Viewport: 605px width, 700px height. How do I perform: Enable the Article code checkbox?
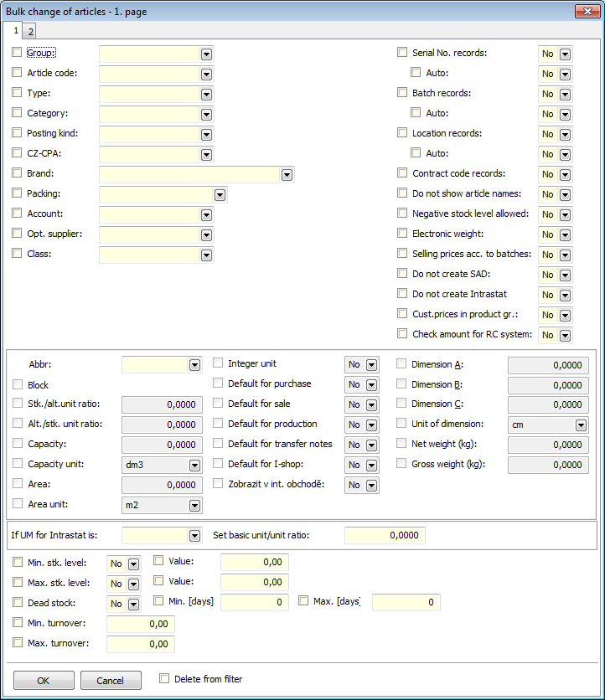pyautogui.click(x=17, y=72)
